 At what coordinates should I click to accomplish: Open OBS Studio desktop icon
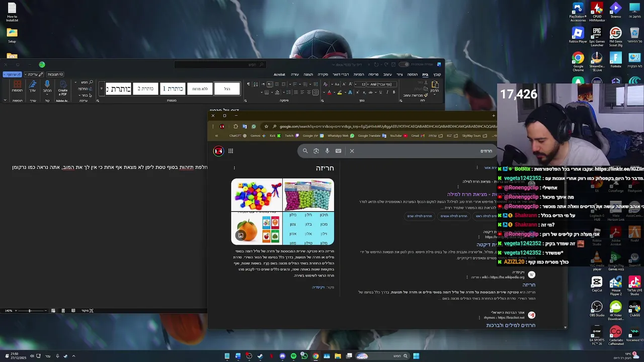(597, 309)
